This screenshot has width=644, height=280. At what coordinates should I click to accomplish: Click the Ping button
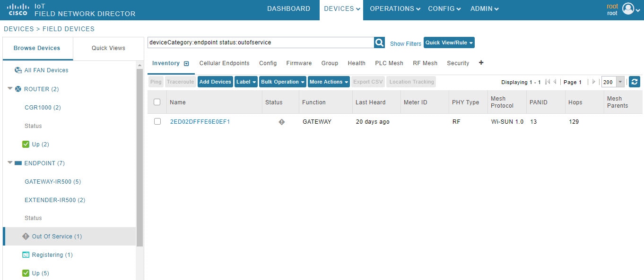pyautogui.click(x=156, y=82)
